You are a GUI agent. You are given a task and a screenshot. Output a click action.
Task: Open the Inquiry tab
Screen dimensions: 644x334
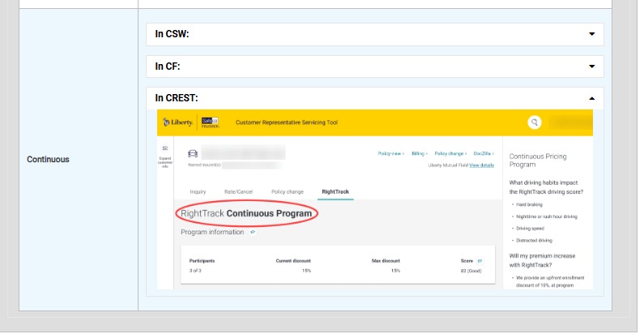[x=198, y=192]
